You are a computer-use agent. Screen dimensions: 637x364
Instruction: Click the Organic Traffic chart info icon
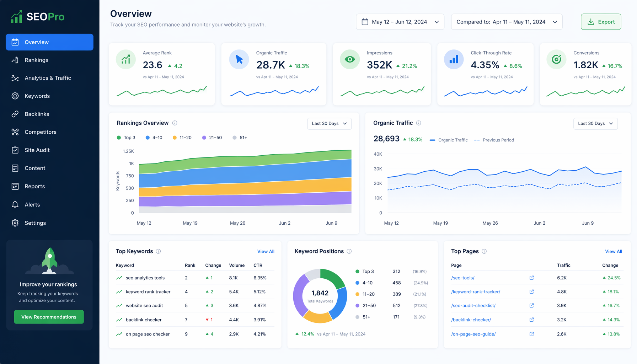point(419,123)
